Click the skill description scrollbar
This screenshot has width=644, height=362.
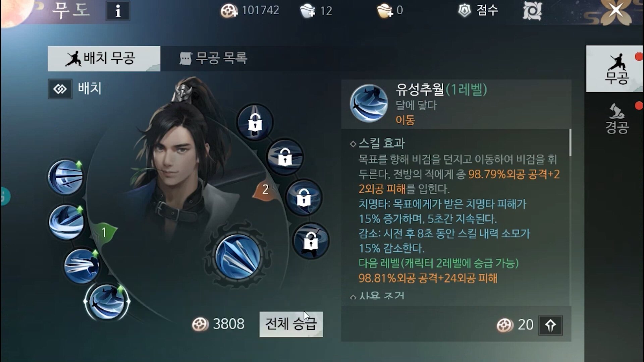570,142
